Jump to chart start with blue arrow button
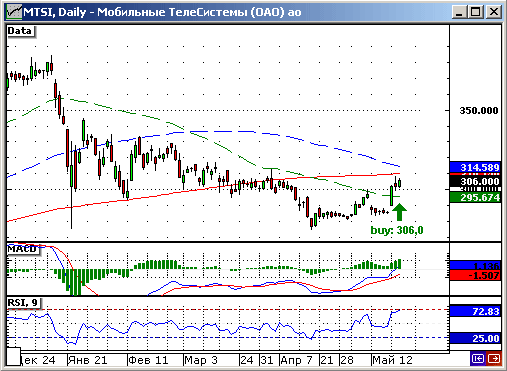The height and width of the screenshot is (371, 507). click(x=477, y=358)
